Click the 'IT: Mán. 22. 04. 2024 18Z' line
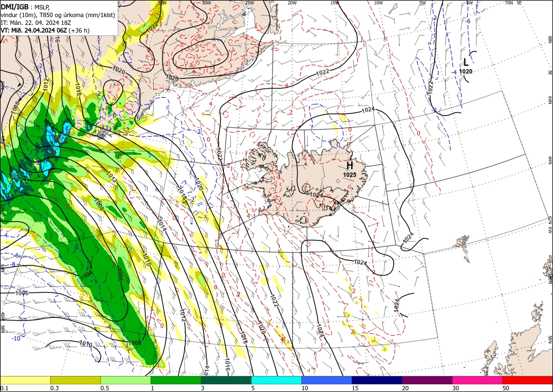Viewport: 553px width, 392px height. tap(36, 22)
